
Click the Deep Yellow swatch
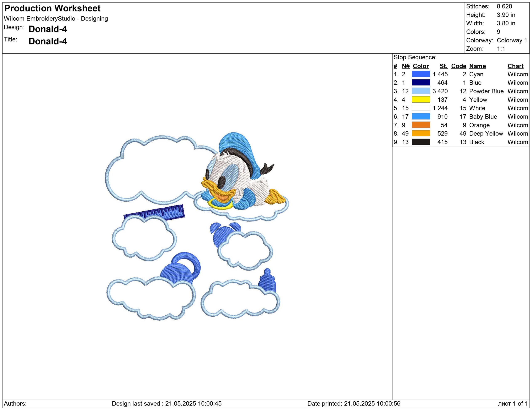pyautogui.click(x=421, y=133)
